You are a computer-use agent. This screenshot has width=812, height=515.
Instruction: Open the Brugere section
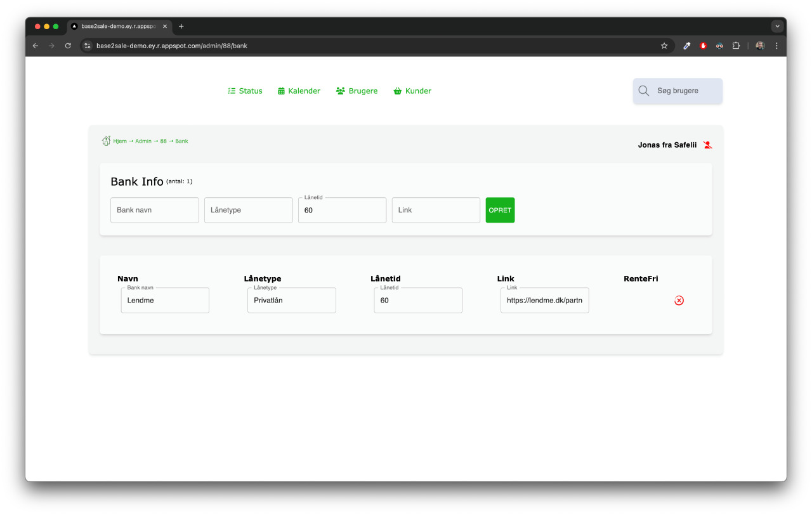tap(357, 91)
